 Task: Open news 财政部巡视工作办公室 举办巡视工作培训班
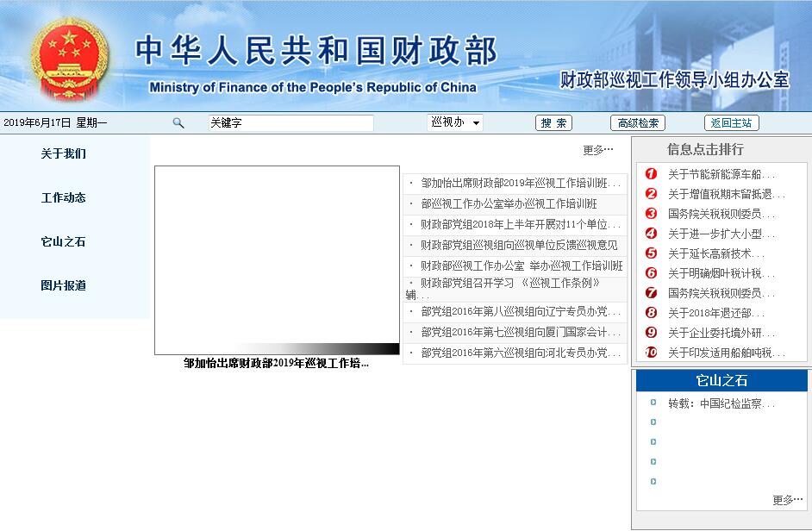pos(522,265)
